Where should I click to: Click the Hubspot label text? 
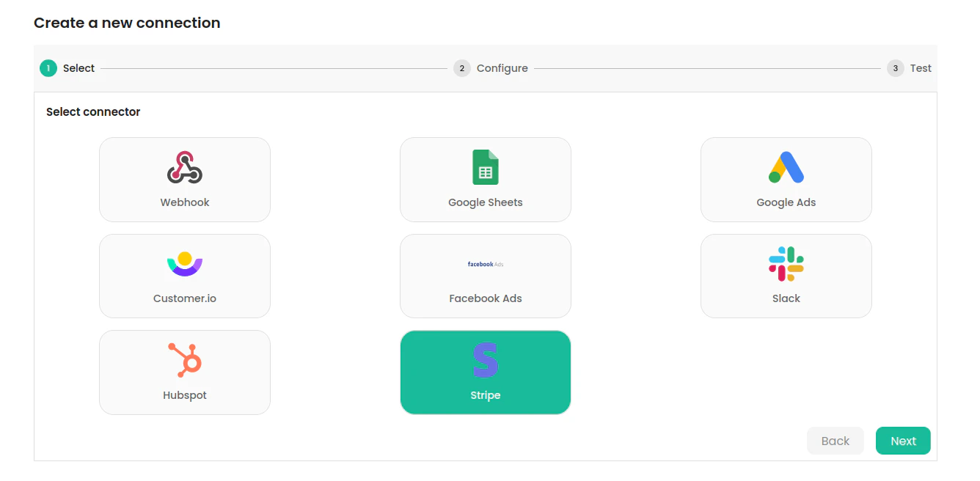(185, 395)
